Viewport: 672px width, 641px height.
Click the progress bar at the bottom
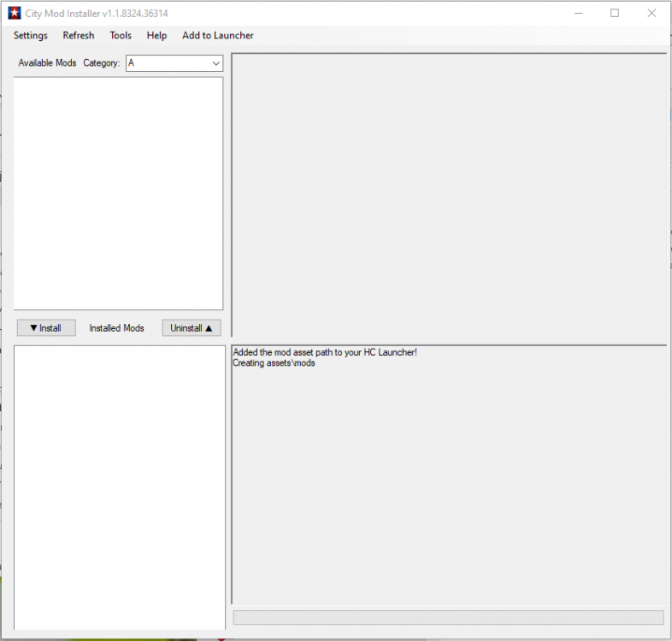(448, 617)
